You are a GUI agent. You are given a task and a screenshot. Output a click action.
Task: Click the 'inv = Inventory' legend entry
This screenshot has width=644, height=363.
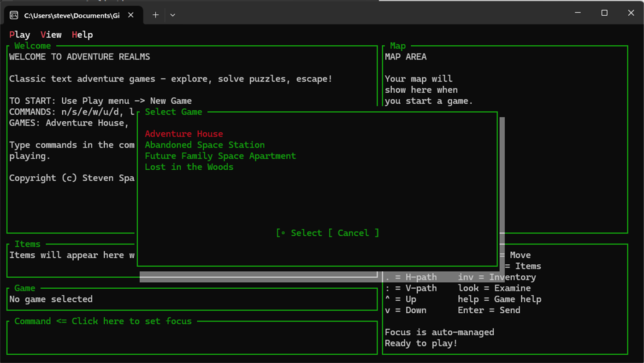tap(497, 277)
